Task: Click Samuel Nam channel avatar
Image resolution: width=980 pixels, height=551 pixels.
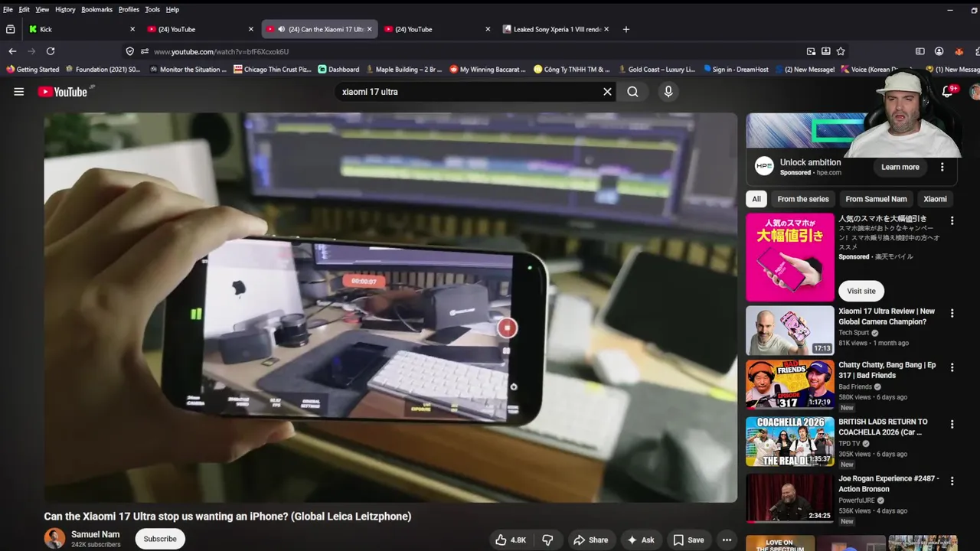Action: (54, 539)
